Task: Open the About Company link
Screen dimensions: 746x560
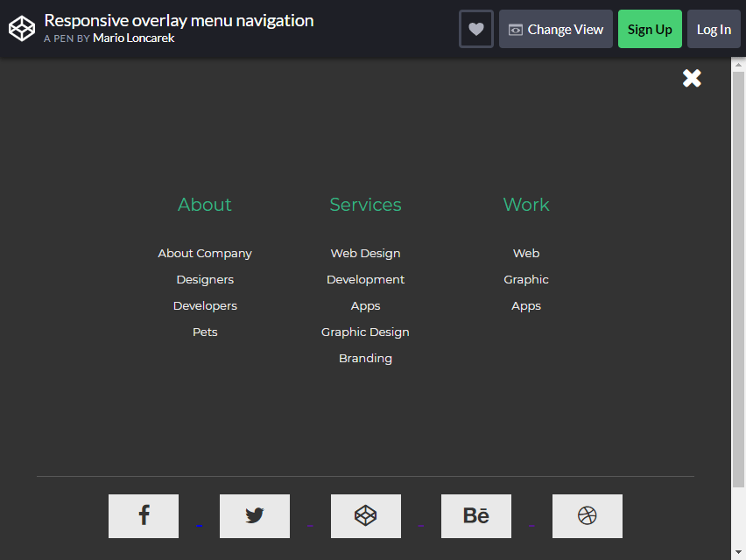Action: [x=204, y=253]
